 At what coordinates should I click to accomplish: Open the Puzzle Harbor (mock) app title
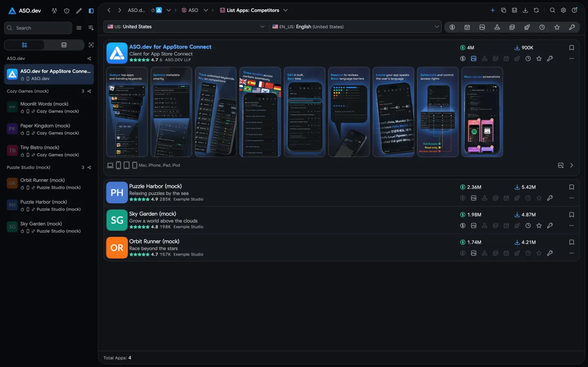(x=156, y=186)
